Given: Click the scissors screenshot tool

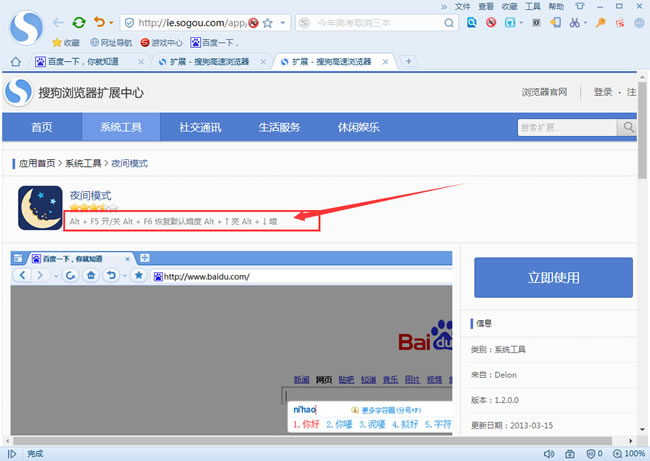Looking at the screenshot, I should [575, 22].
